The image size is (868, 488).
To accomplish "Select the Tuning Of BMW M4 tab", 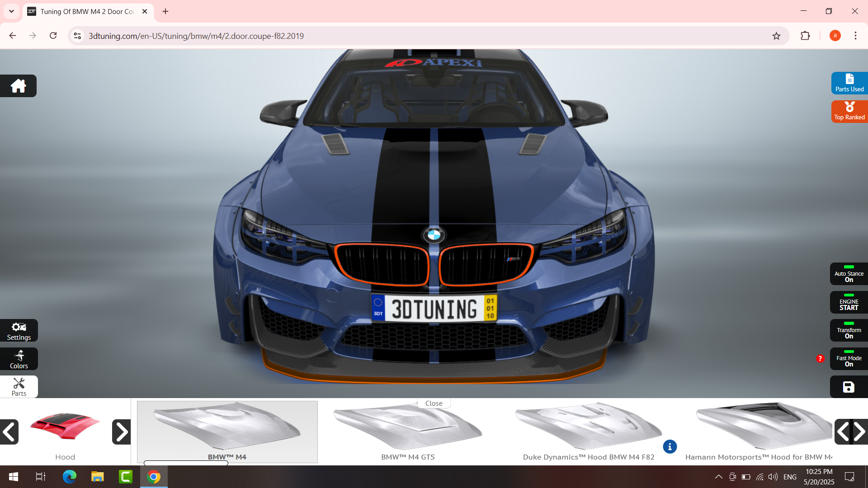I will (x=88, y=11).
